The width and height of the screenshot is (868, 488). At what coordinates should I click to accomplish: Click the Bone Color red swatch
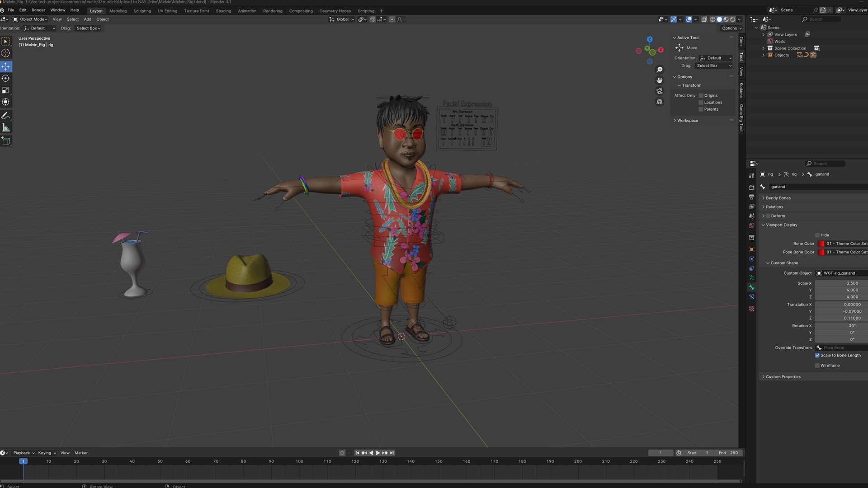821,244
